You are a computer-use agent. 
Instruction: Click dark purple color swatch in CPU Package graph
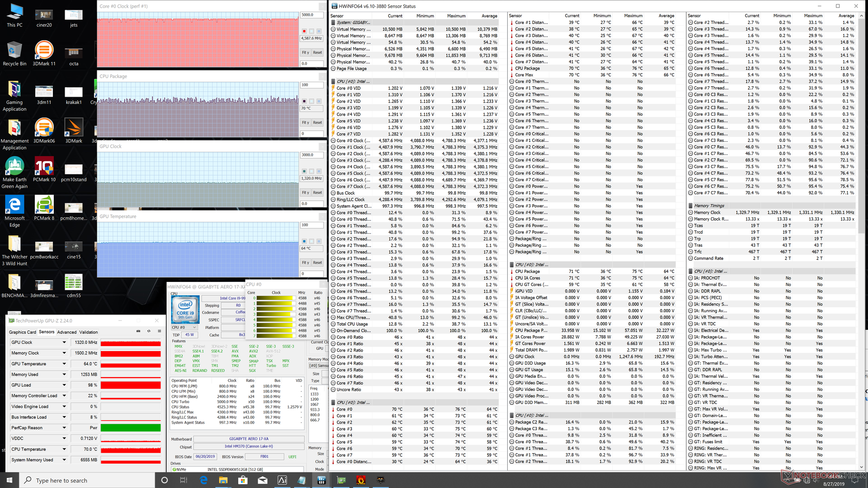[x=304, y=101]
